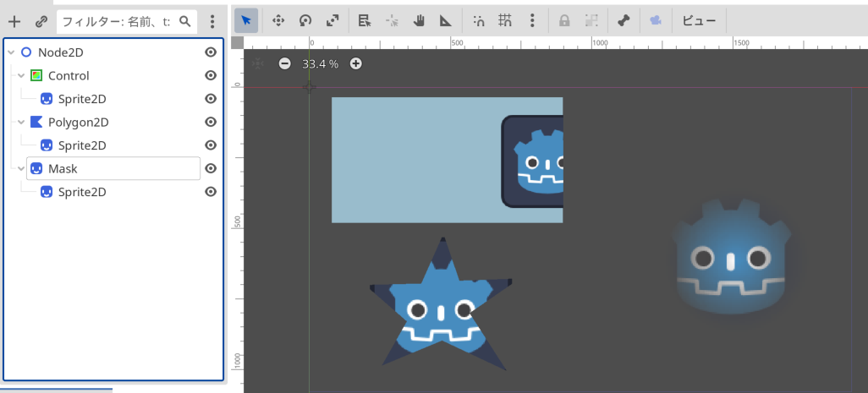The image size is (868, 393).
Task: Toggle visibility of the Polygon2D node
Action: tap(211, 122)
